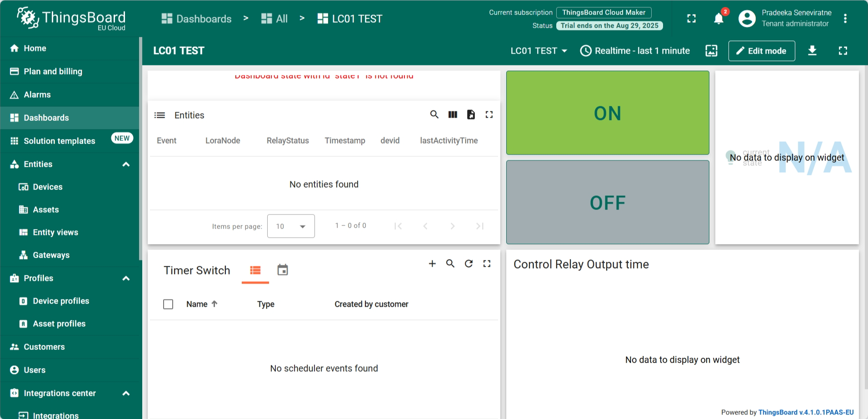868x419 pixels.
Task: Open Asset profiles page
Action: click(x=70, y=324)
